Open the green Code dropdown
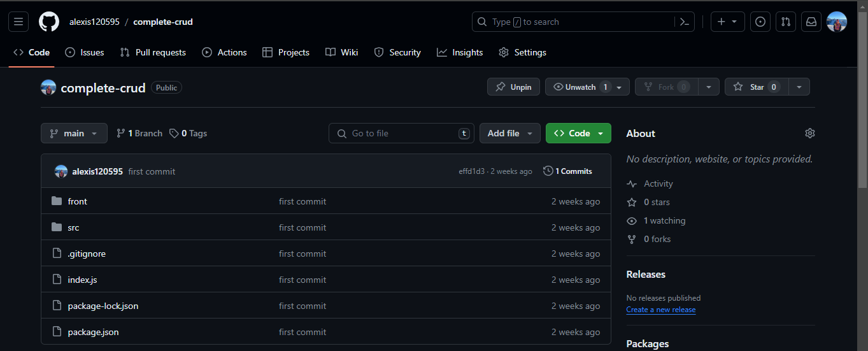 coord(578,133)
